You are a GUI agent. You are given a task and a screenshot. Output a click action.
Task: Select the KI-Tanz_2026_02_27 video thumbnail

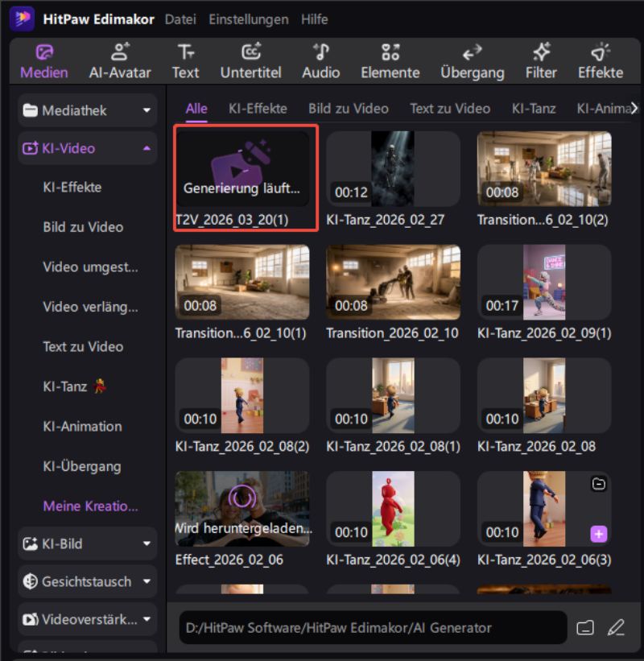pyautogui.click(x=393, y=169)
